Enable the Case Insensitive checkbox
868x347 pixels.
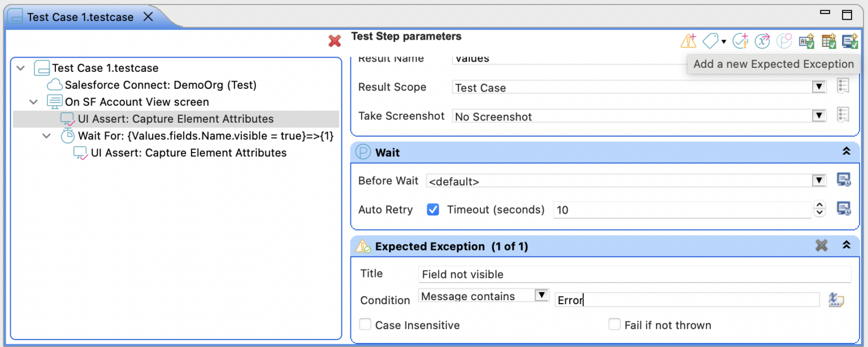pos(366,325)
